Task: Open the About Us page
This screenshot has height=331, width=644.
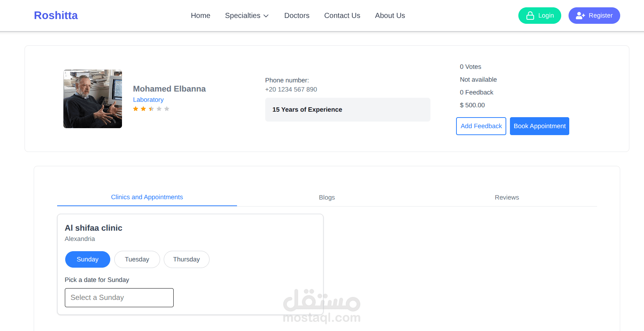Action: pos(390,15)
